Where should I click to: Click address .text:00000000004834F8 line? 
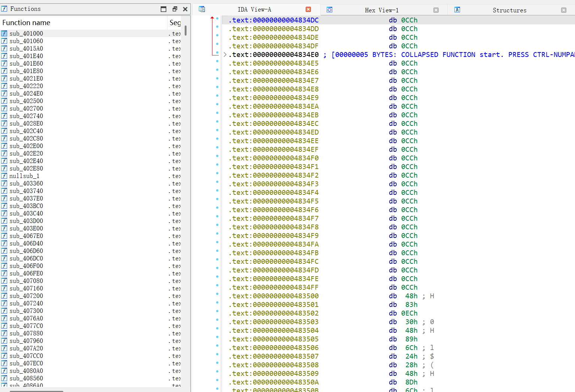[274, 227]
